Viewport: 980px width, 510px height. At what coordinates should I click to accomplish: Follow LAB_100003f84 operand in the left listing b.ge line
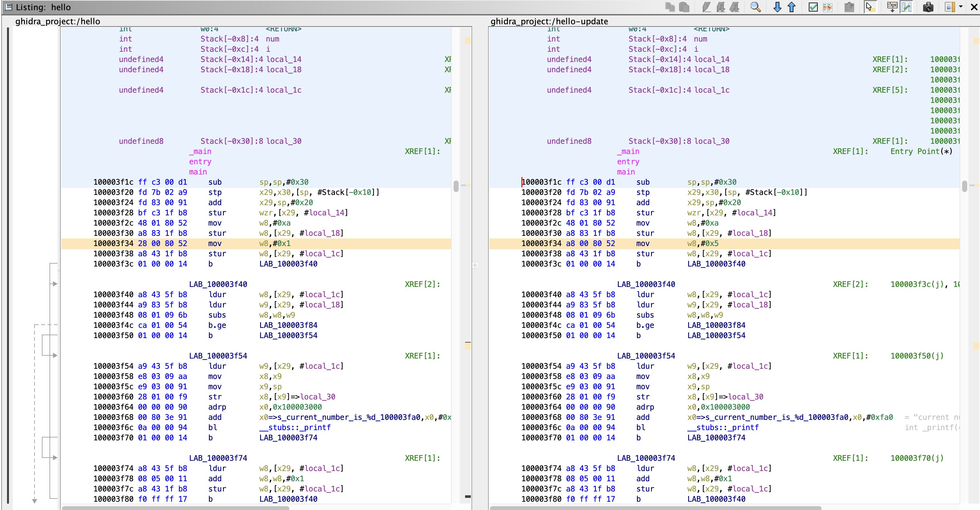click(288, 325)
